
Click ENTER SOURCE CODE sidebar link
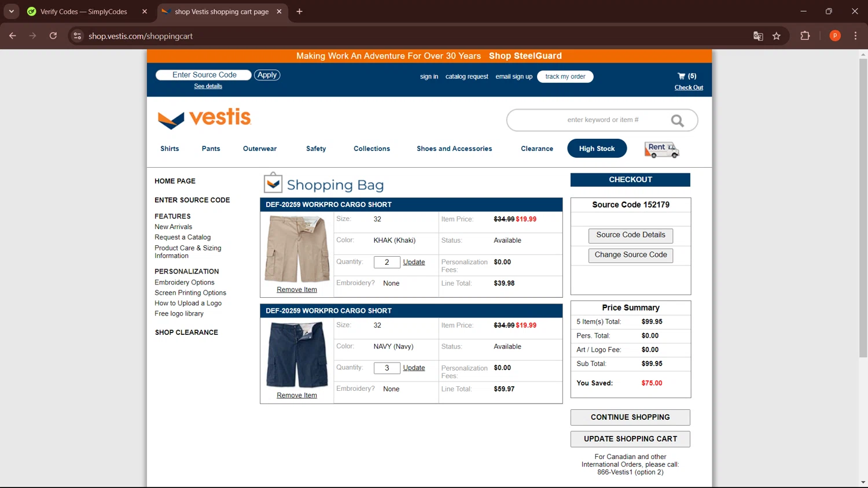click(192, 200)
